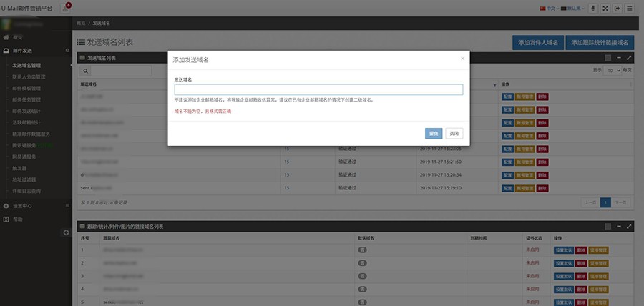Screen dimensions: 644x306
Task: Toggle fullscreen with the expand arrows icon
Action: [x=605, y=8]
